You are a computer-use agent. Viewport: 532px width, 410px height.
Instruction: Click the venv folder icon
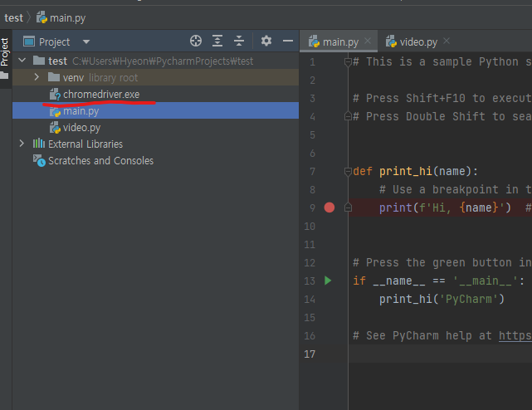54,77
